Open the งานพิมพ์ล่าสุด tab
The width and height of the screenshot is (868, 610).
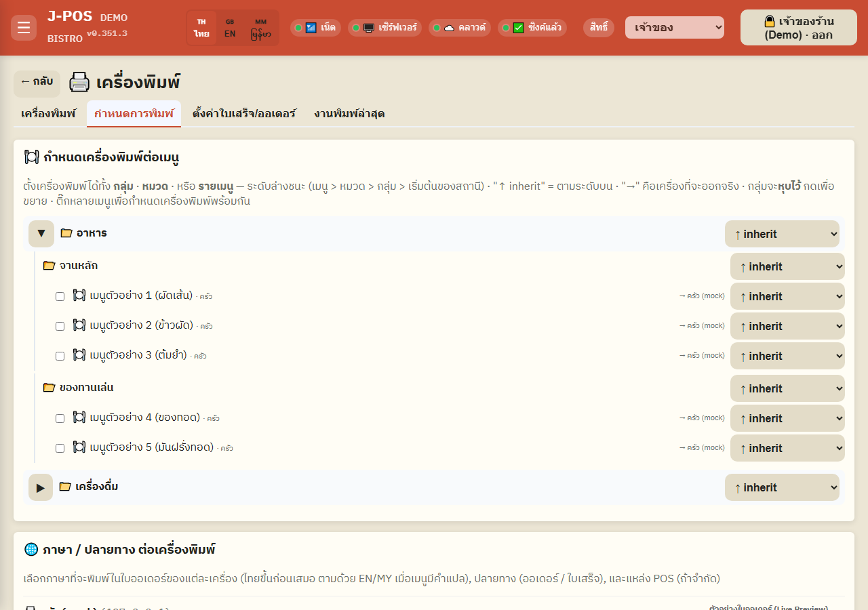[349, 113]
